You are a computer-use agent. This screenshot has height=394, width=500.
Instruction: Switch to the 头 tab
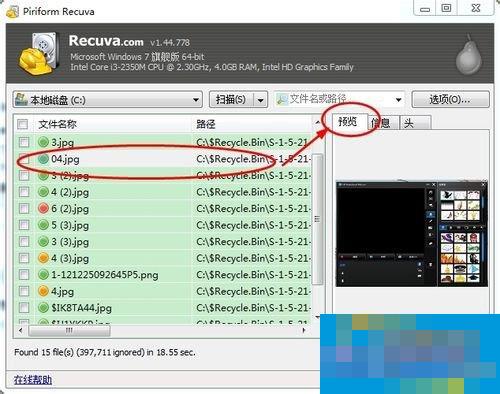click(x=415, y=123)
